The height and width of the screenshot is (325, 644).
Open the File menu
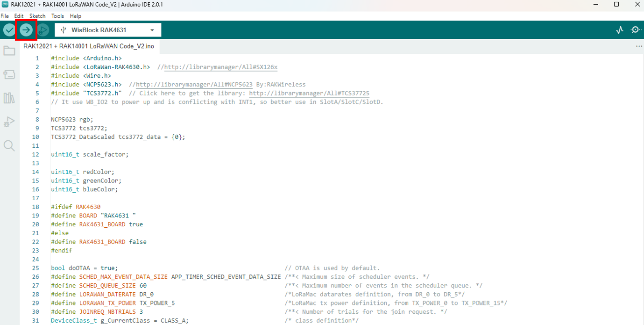tap(5, 16)
